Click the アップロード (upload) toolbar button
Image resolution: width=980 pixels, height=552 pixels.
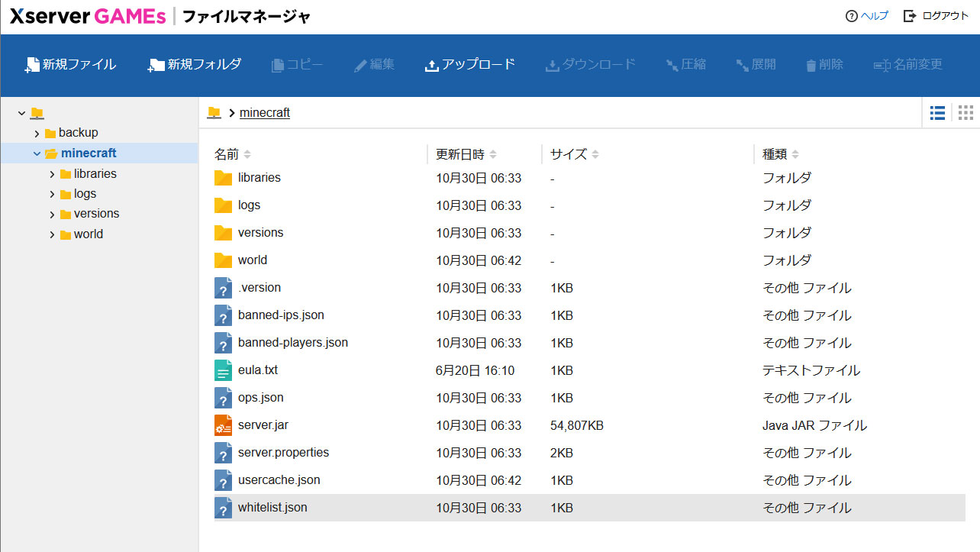tap(470, 65)
